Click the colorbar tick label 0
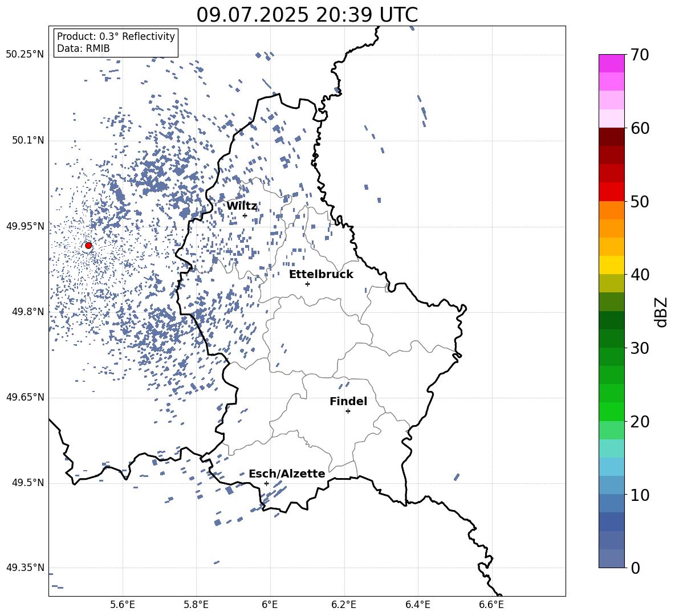Viewport: 675px width, 616px height. 635,568
